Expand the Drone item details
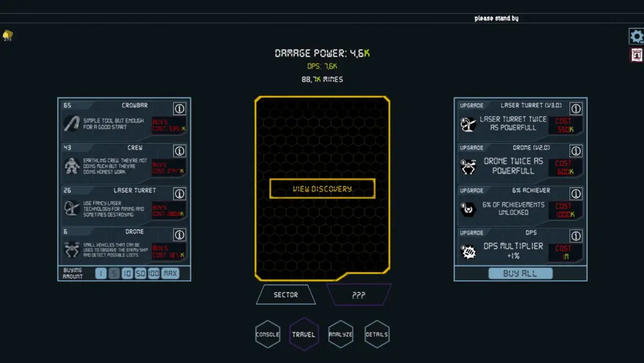Screen dimensions: 644x363 point(179,235)
